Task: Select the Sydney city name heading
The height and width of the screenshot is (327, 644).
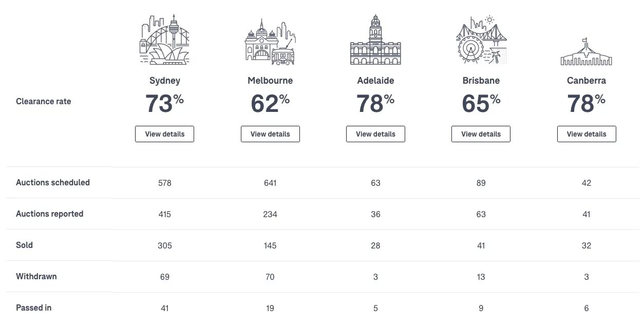Action: pyautogui.click(x=165, y=81)
